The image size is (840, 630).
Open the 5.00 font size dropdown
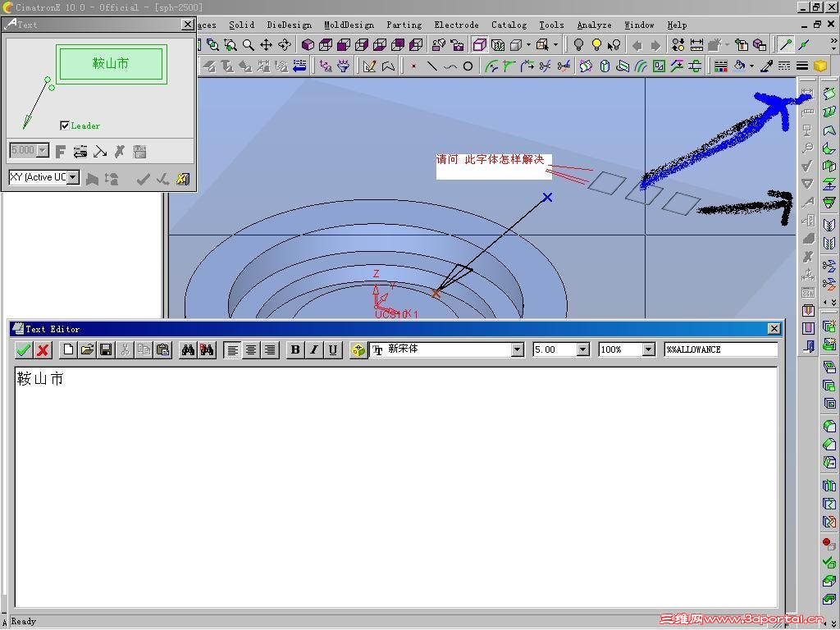click(x=583, y=349)
